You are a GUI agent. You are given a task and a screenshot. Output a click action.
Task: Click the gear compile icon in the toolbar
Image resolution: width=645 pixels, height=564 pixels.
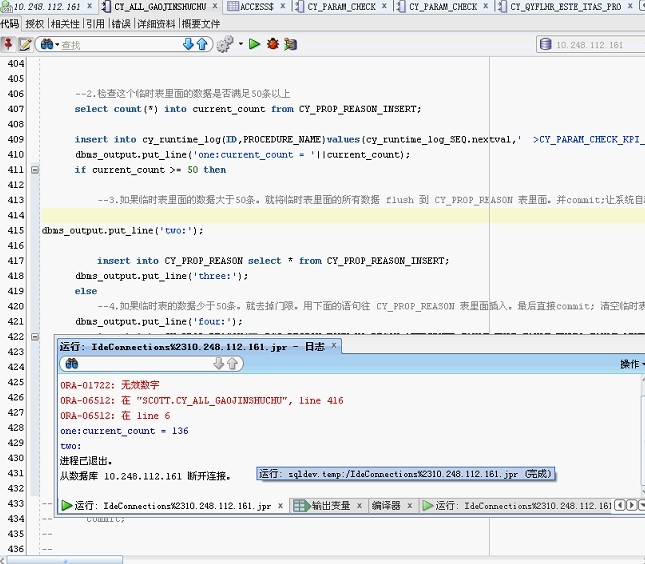point(224,44)
